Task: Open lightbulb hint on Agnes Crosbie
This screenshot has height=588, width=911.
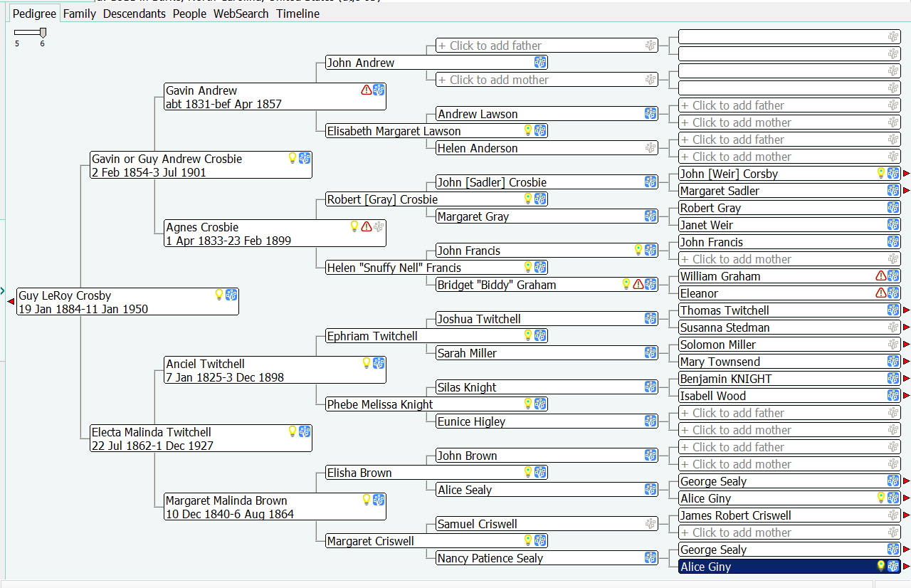Action: pyautogui.click(x=354, y=226)
